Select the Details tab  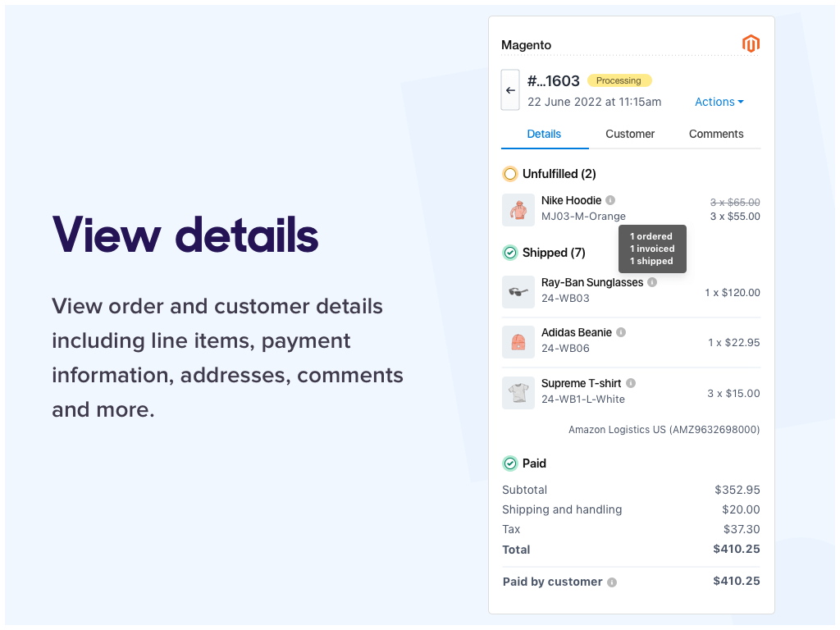click(544, 134)
